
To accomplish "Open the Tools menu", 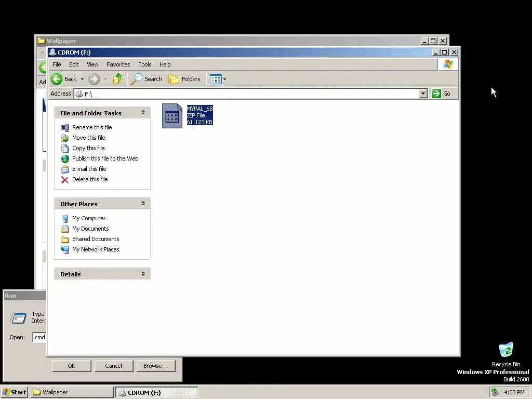I will click(x=145, y=64).
